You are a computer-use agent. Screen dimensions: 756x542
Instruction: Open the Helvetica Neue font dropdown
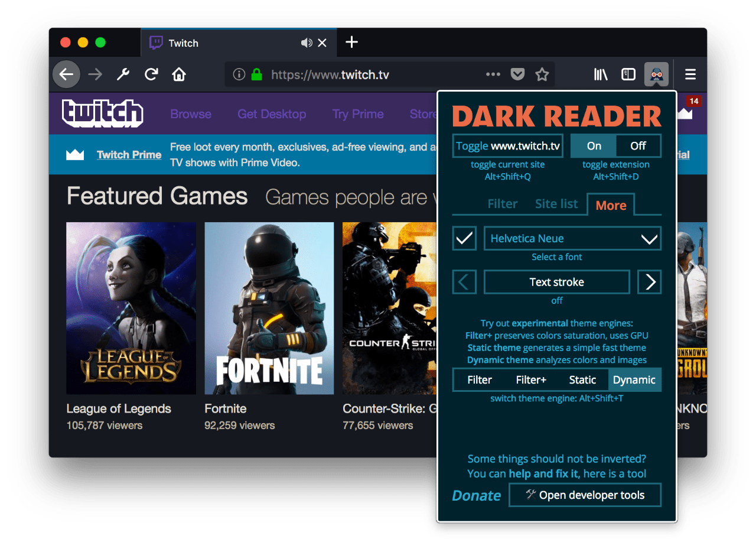tap(572, 239)
